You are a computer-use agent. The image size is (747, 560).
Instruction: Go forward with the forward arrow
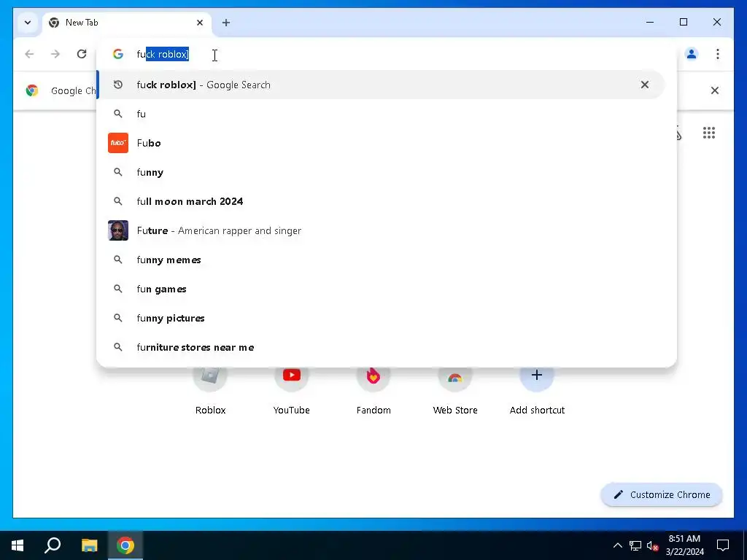tap(55, 54)
